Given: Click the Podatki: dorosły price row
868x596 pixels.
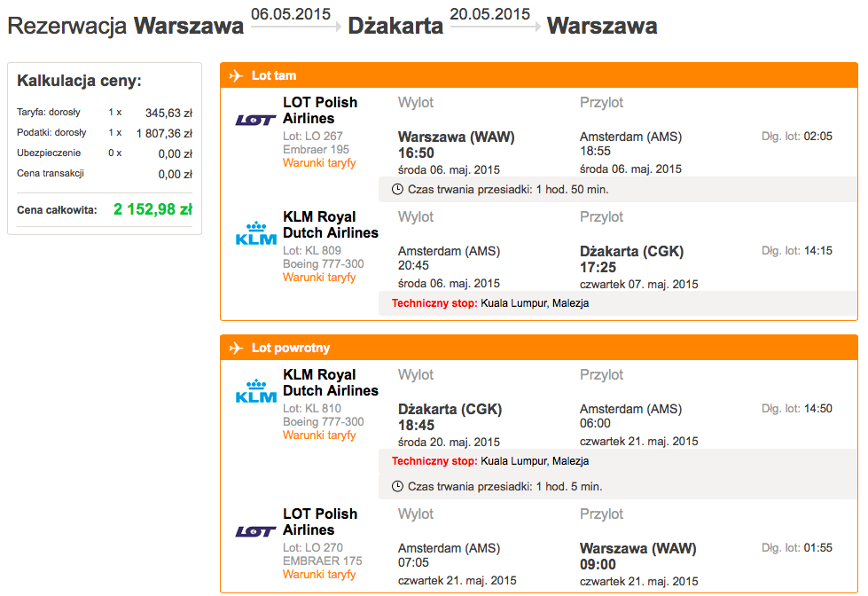Looking at the screenshot, I should point(105,133).
